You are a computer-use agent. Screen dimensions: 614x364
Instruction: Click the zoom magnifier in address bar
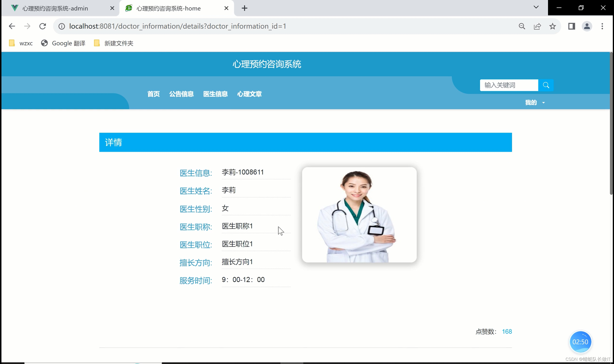pyautogui.click(x=522, y=26)
